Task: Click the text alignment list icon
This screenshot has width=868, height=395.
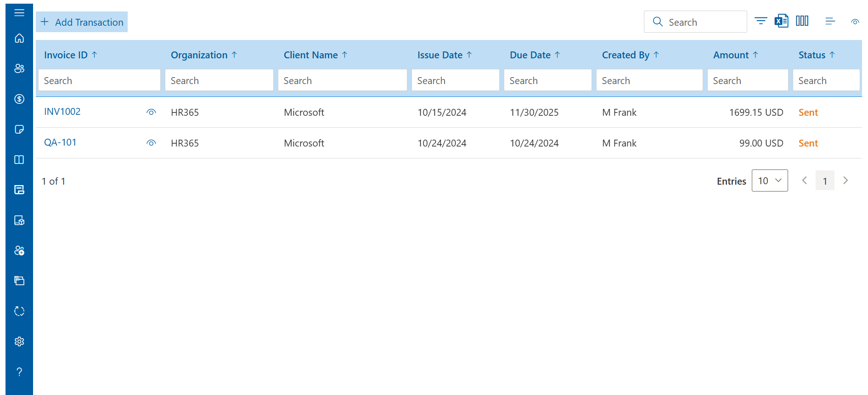Action: 830,21
